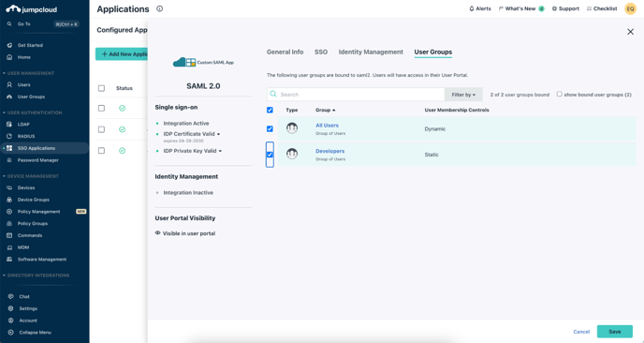The width and height of the screenshot is (644, 343).
Task: Click the Alerts bell icon
Action: (472, 8)
